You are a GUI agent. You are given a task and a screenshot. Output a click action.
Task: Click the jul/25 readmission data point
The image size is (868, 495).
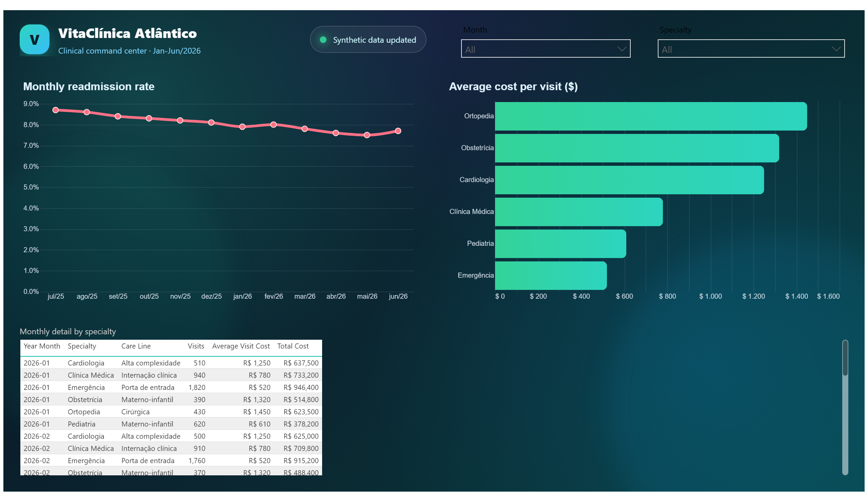55,110
